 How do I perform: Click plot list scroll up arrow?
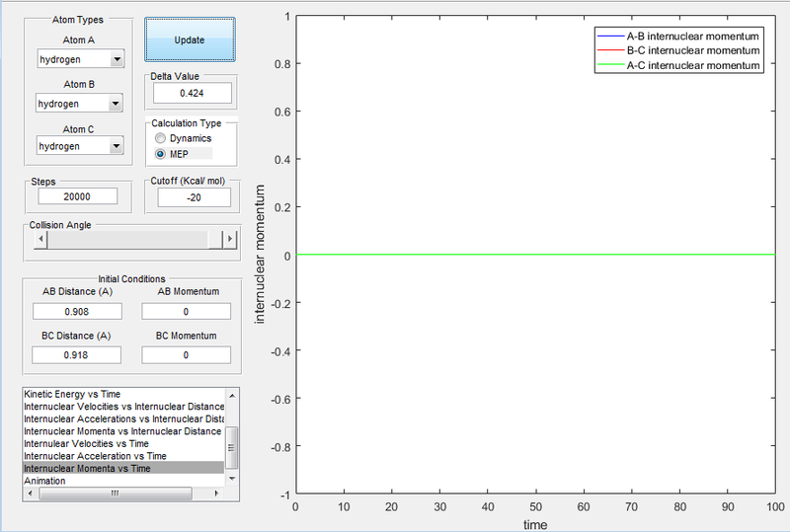pyautogui.click(x=232, y=396)
